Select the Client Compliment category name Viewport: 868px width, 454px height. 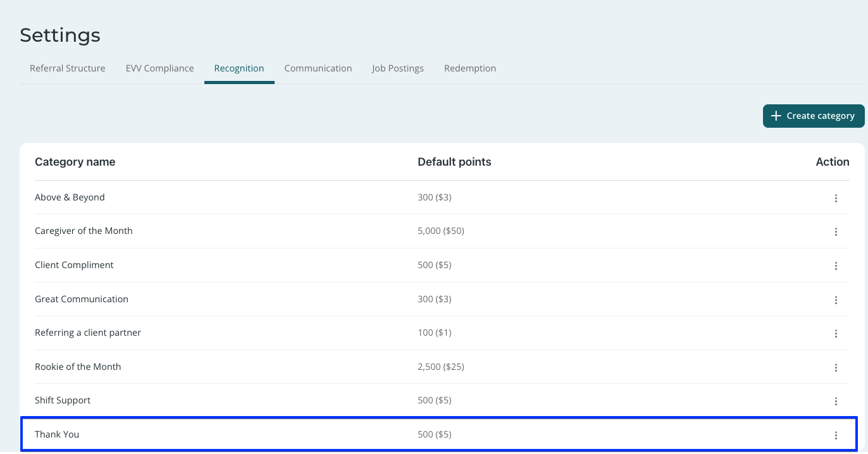74,265
